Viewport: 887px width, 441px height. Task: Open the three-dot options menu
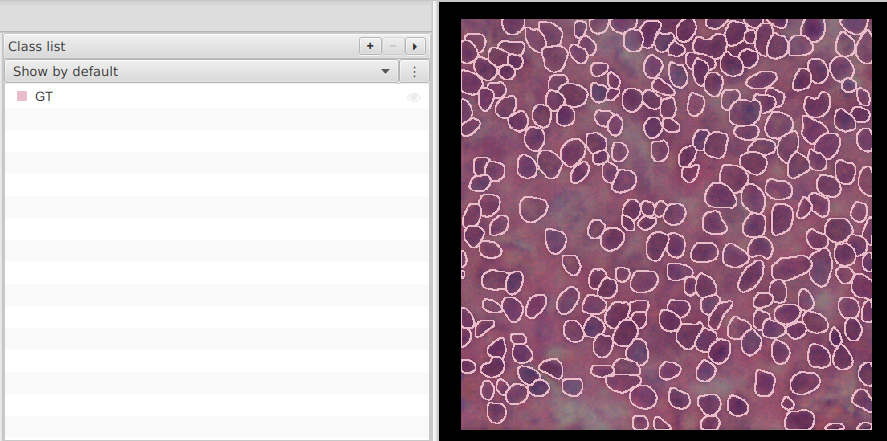(414, 72)
